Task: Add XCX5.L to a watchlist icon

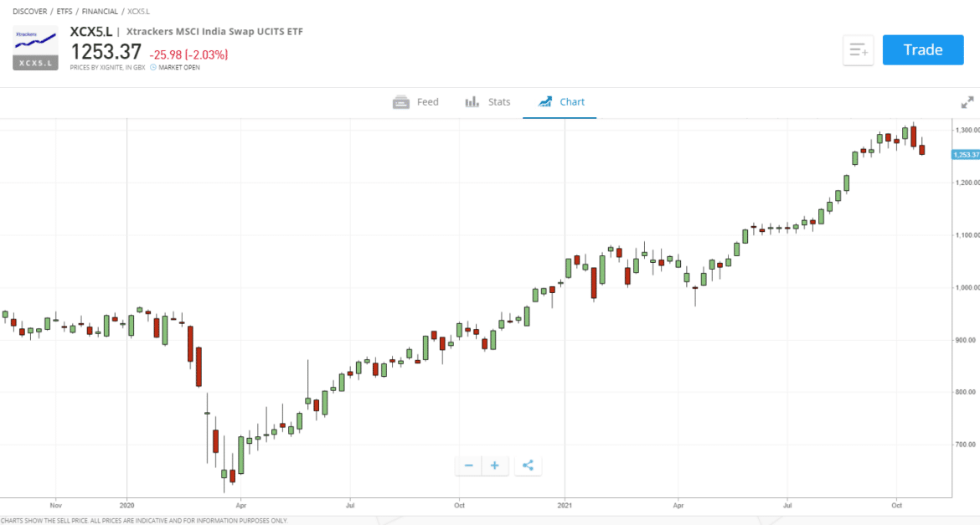Action: [858, 49]
